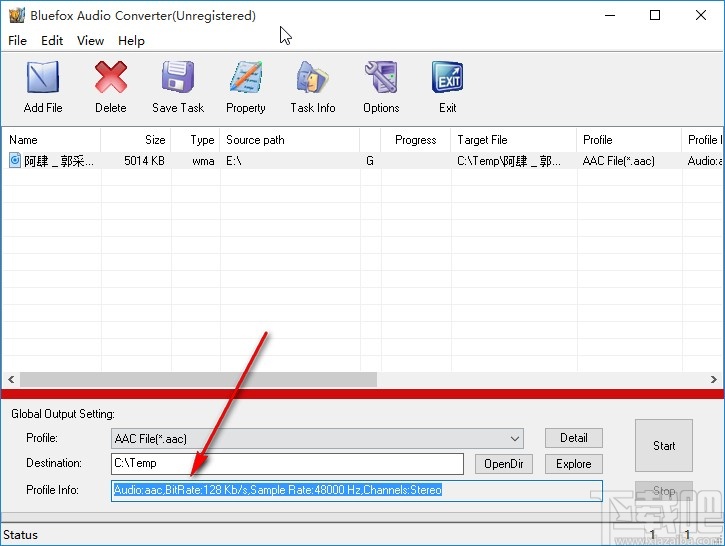Click the Save Task floppy icon
725x546 pixels.
pyautogui.click(x=178, y=77)
